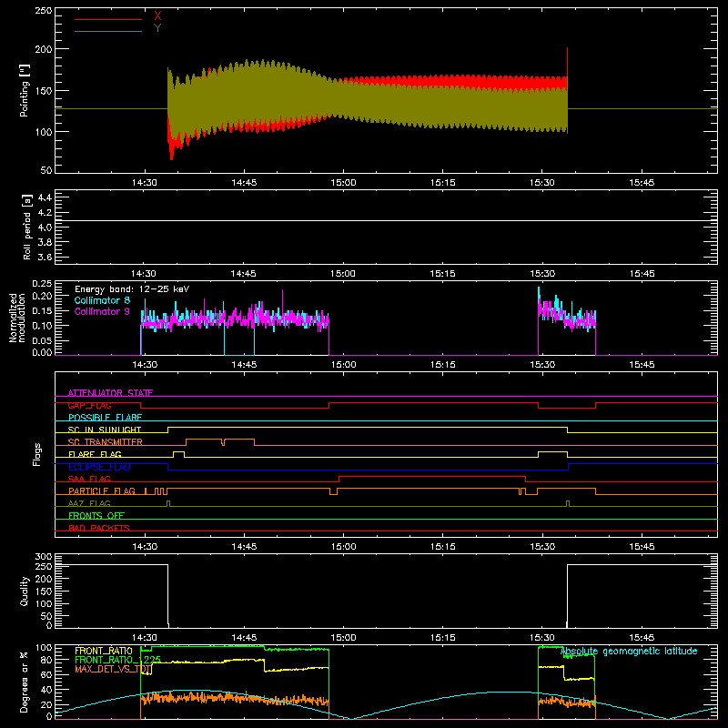Click 14:30 time label under Pointing plot

click(145, 183)
